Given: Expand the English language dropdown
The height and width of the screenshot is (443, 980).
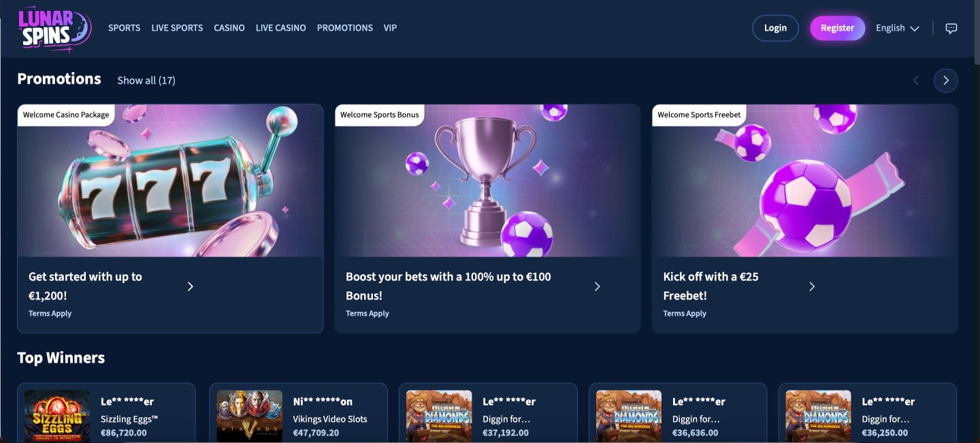Looking at the screenshot, I should pyautogui.click(x=897, y=28).
